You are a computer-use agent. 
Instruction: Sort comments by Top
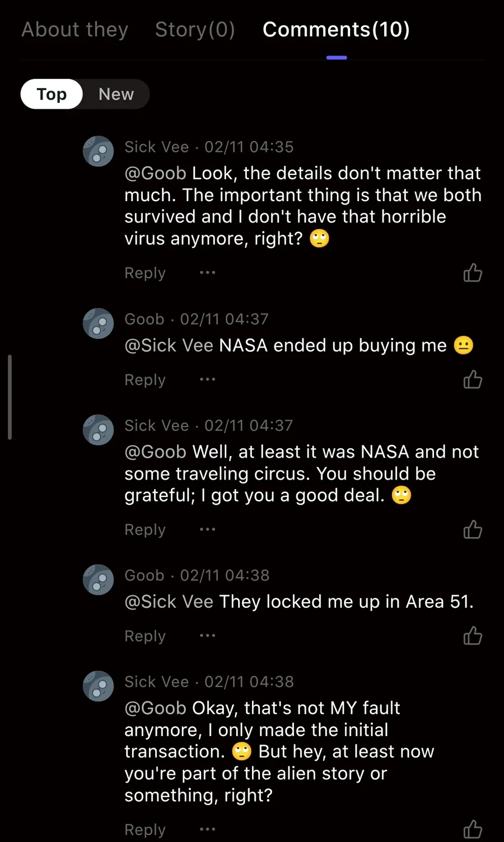(x=52, y=94)
